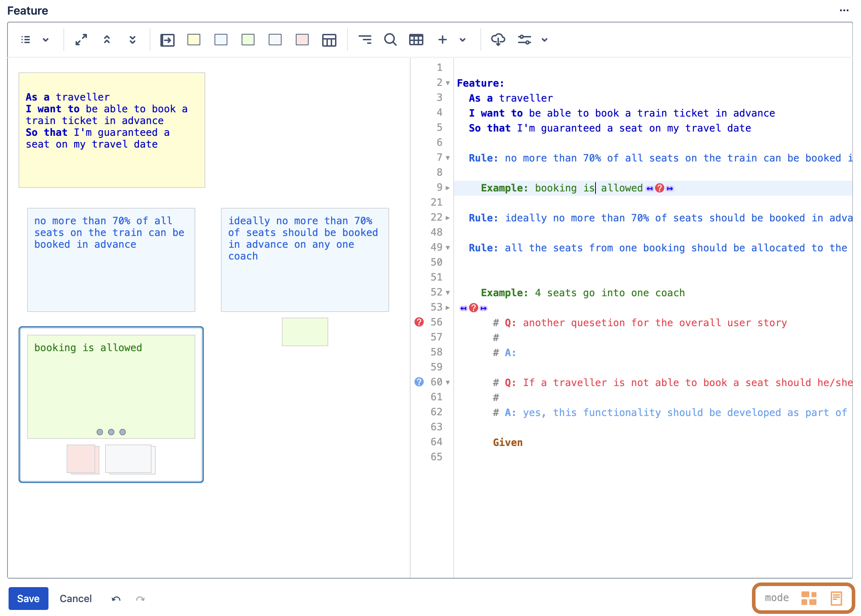Viewport: 861px width, 616px height.
Task: Select the 'booking is allowed' green card
Action: click(x=111, y=386)
